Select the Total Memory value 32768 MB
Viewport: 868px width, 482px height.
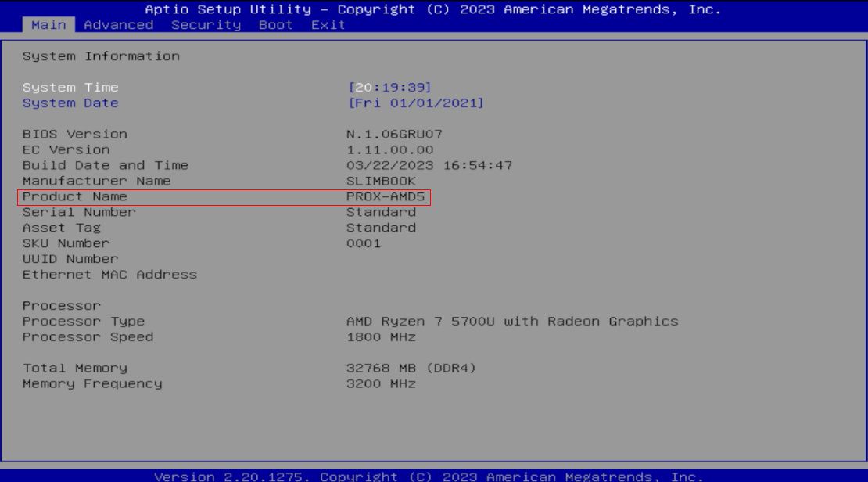pos(411,369)
